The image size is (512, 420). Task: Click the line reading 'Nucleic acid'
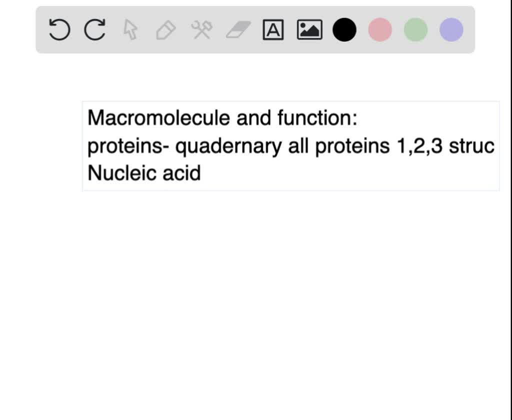pos(143,172)
